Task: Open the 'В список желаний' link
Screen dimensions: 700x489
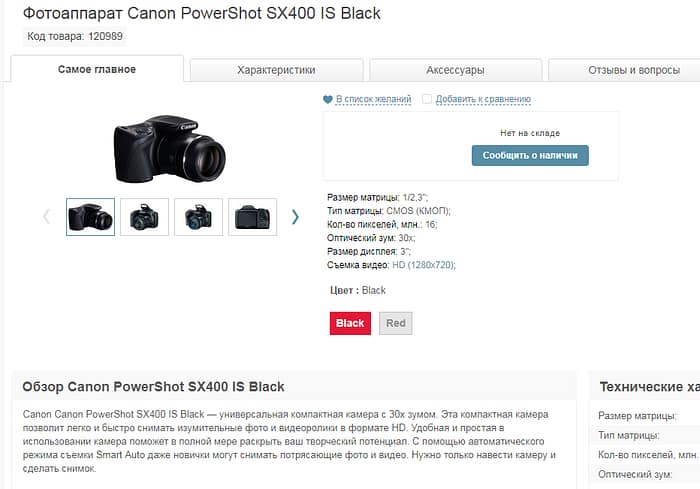Action: pyautogui.click(x=373, y=99)
